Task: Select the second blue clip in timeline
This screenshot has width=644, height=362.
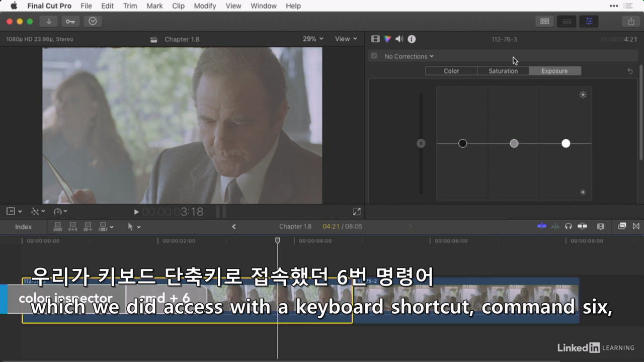Action: (465, 300)
